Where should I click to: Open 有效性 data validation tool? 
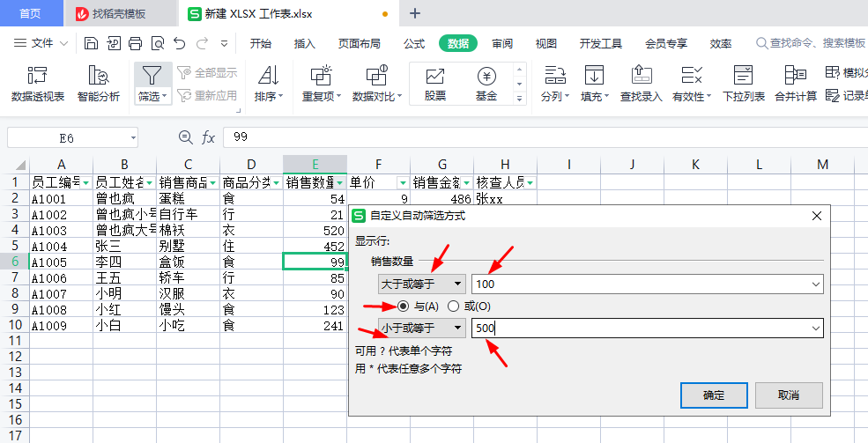tap(692, 84)
